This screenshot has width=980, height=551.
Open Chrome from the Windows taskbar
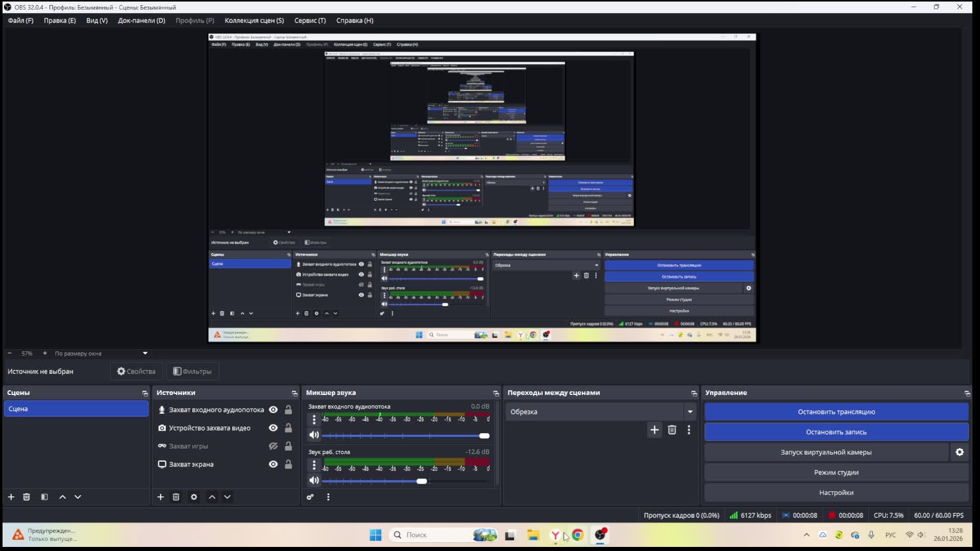click(x=578, y=535)
